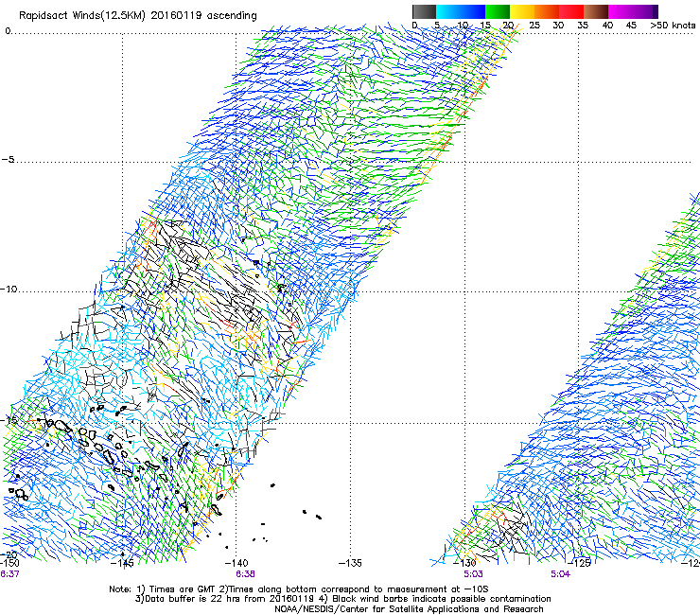Click the yellow 20-25 knots legend segment

pyautogui.click(x=522, y=11)
